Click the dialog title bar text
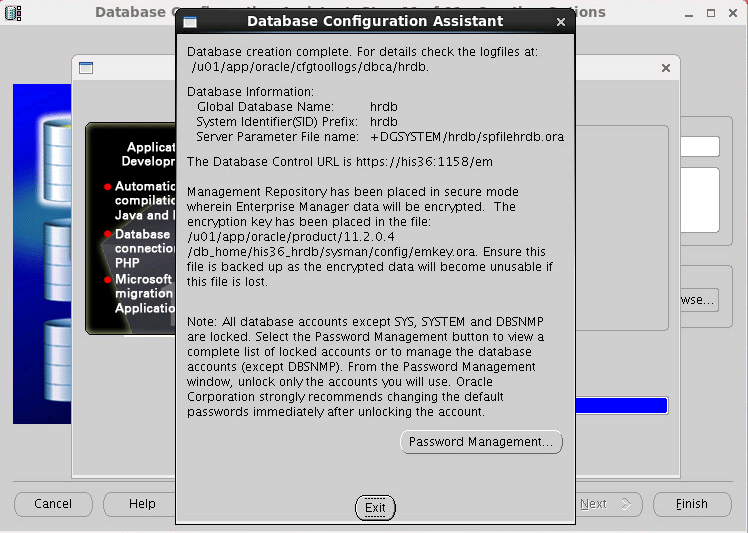 pos(375,21)
